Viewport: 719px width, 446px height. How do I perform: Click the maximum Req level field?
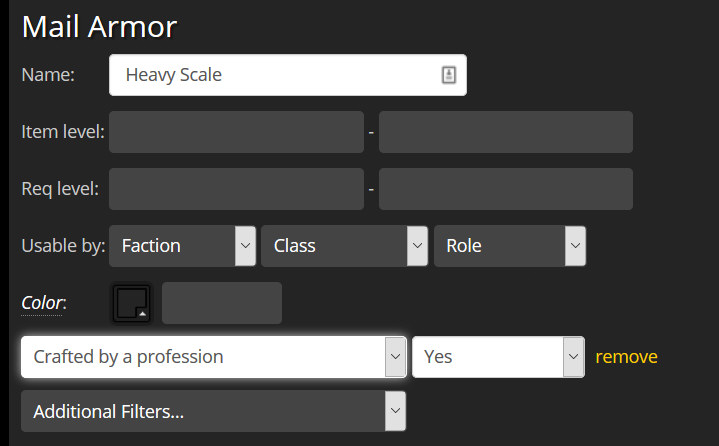click(x=505, y=189)
